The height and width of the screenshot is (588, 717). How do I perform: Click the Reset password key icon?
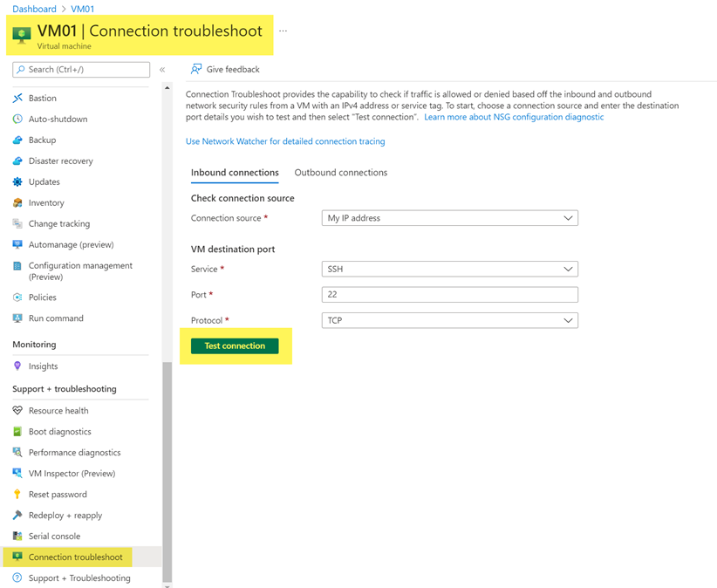[17, 495]
